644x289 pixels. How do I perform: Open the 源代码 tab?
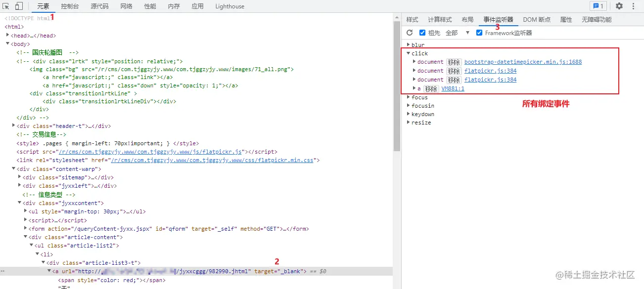tap(99, 6)
